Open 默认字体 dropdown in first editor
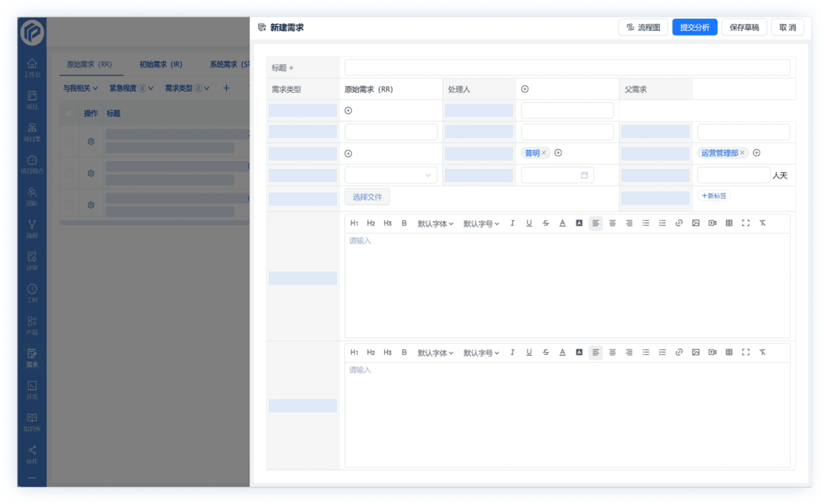Image resolution: width=824 pixels, height=504 pixels. coord(435,224)
